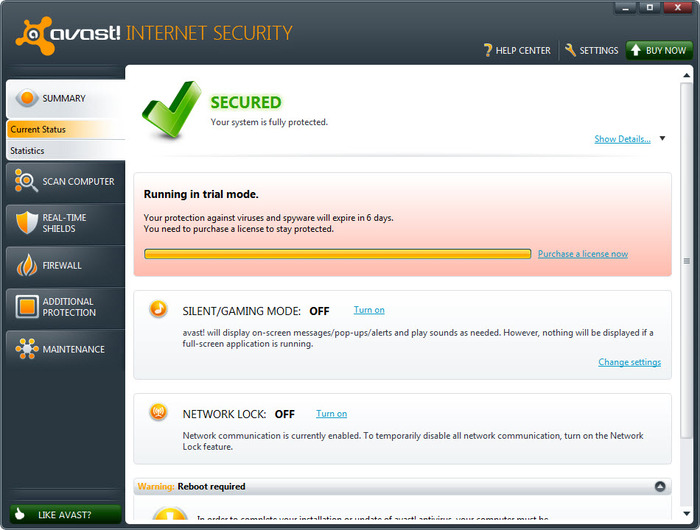Turn on Silent/Gaming Mode
The width and height of the screenshot is (700, 530).
tap(369, 310)
